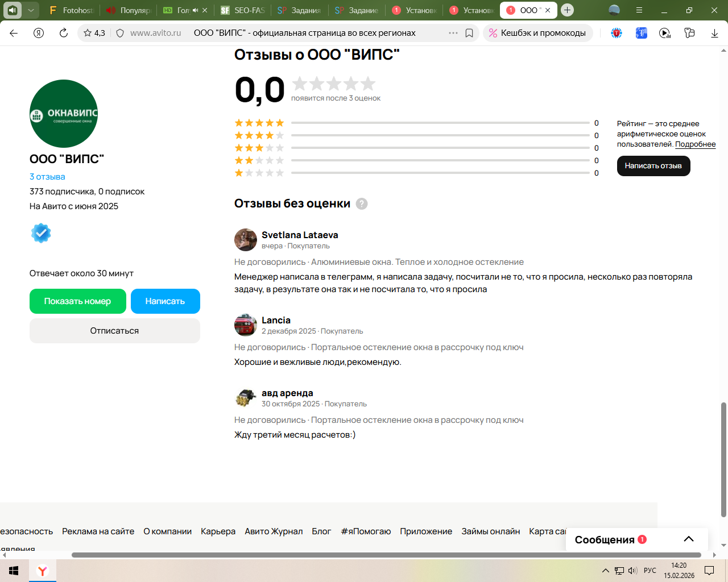Open the Карьера footer link
The image size is (728, 582).
pos(218,531)
